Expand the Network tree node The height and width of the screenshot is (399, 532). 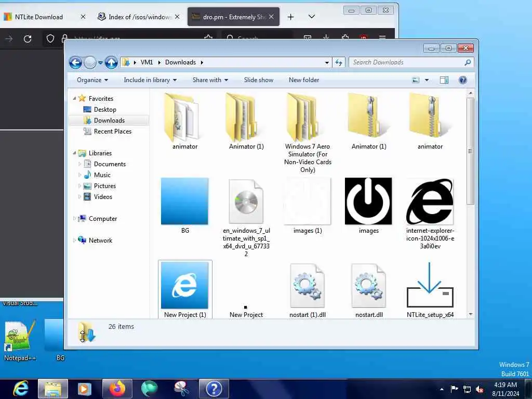click(x=74, y=240)
